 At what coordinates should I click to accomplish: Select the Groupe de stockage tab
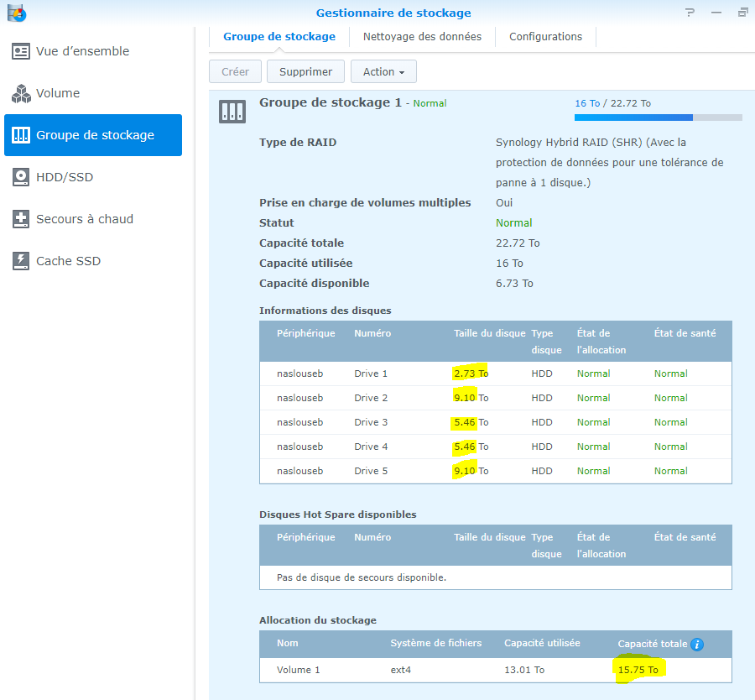pos(279,37)
